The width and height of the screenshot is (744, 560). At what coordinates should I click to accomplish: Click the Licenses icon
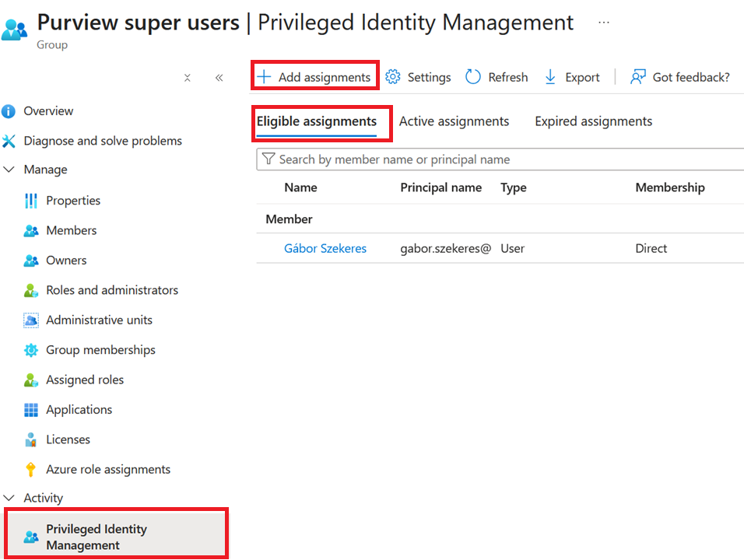click(x=31, y=439)
